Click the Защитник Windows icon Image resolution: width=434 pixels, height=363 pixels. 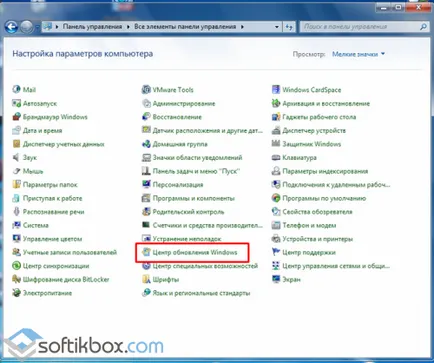(x=276, y=144)
